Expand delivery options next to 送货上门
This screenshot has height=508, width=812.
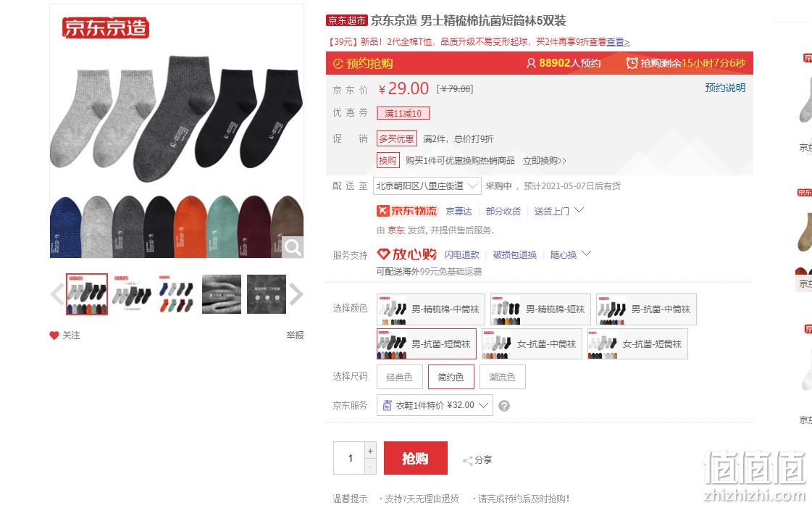[579, 210]
